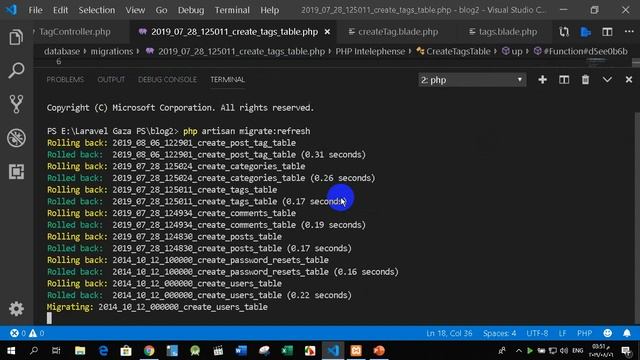Open the Terminal menu
This screenshot has width=640, height=360.
point(232,10)
